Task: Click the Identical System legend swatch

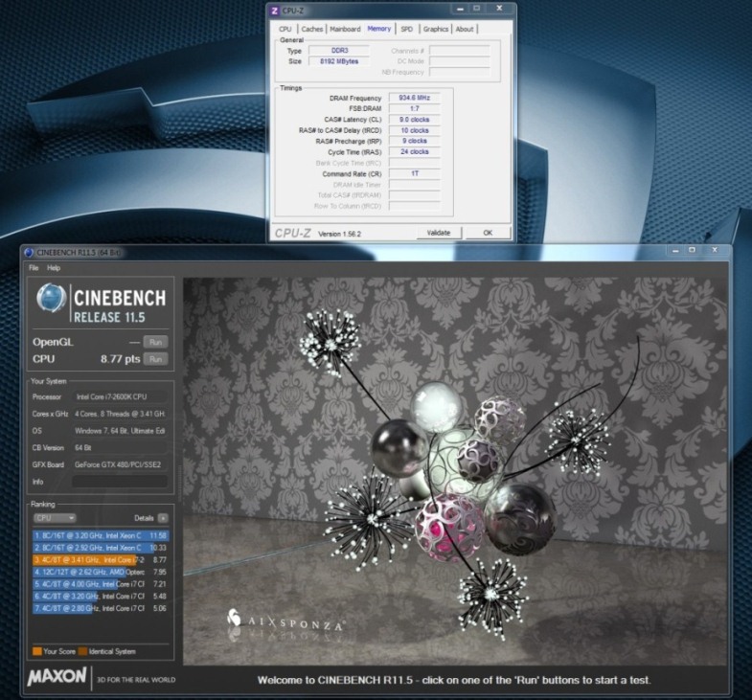Action: pos(82,651)
